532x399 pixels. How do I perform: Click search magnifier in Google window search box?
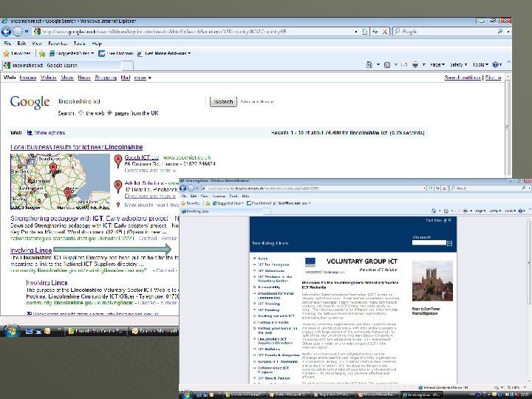(x=500, y=32)
